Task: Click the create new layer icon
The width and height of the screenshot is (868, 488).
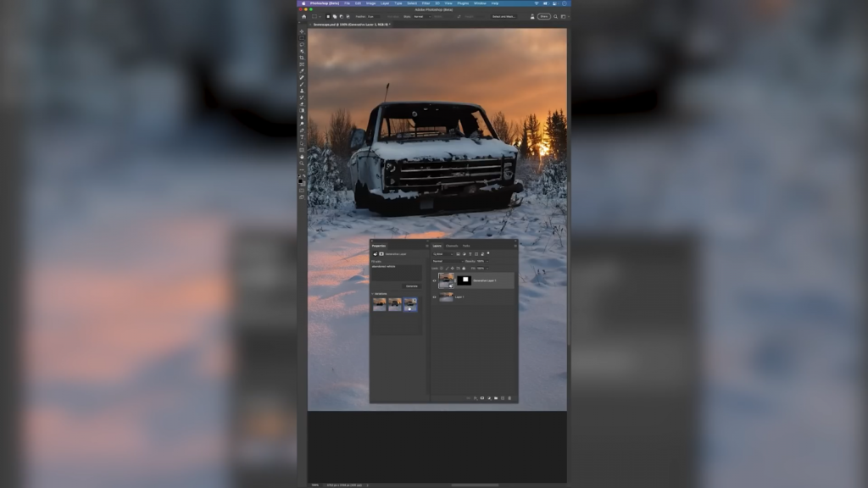Action: (503, 398)
